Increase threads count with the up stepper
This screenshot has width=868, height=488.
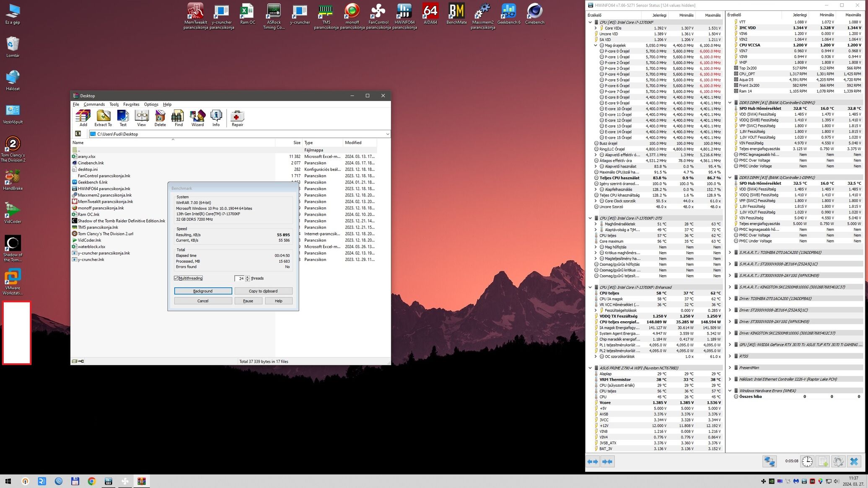[248, 277]
